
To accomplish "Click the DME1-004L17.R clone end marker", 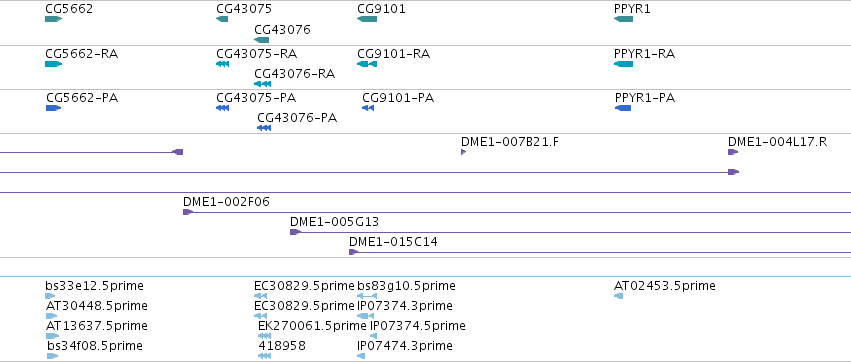I will [x=733, y=152].
